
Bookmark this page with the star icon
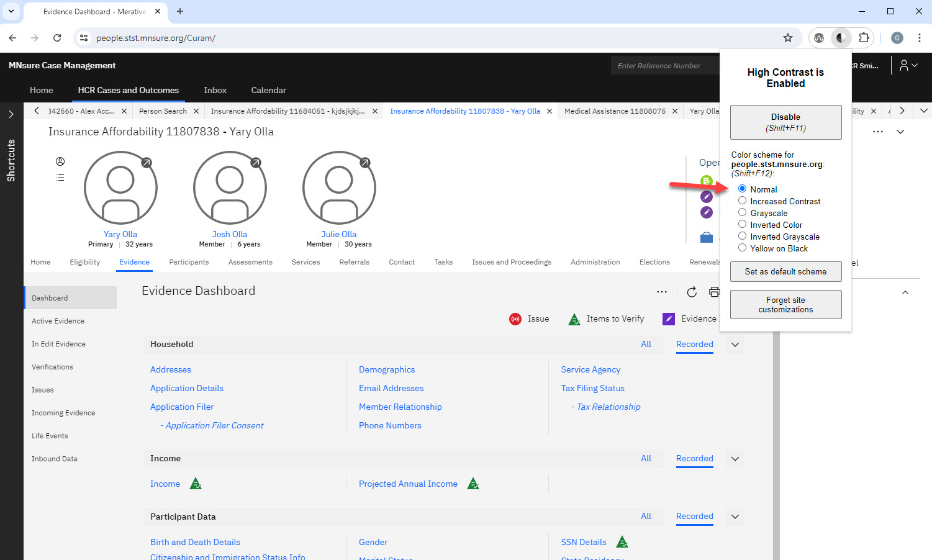tap(788, 38)
